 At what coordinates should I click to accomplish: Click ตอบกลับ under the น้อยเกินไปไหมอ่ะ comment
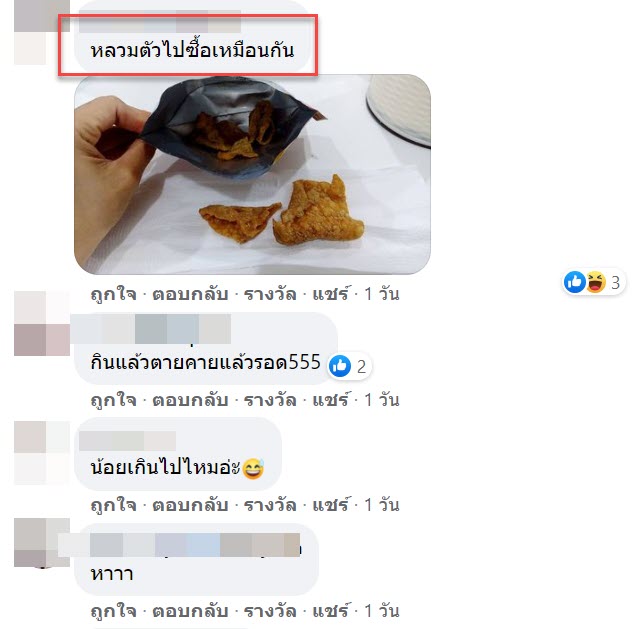(190, 505)
